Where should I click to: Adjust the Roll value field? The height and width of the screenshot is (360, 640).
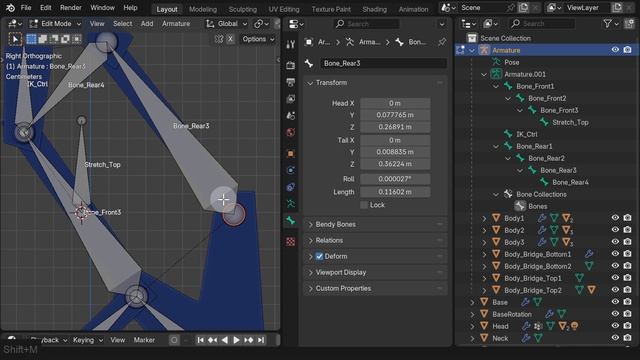click(x=395, y=179)
